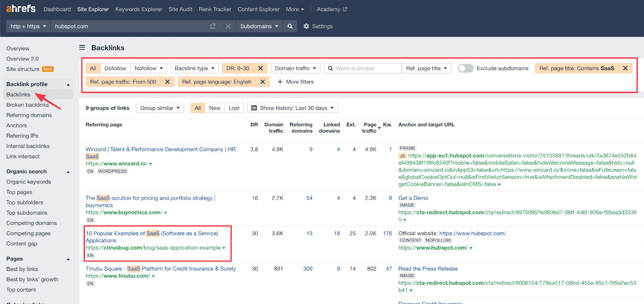Screen dimensions: 644x304
Task: Sort by DR column header
Action: tap(254, 125)
